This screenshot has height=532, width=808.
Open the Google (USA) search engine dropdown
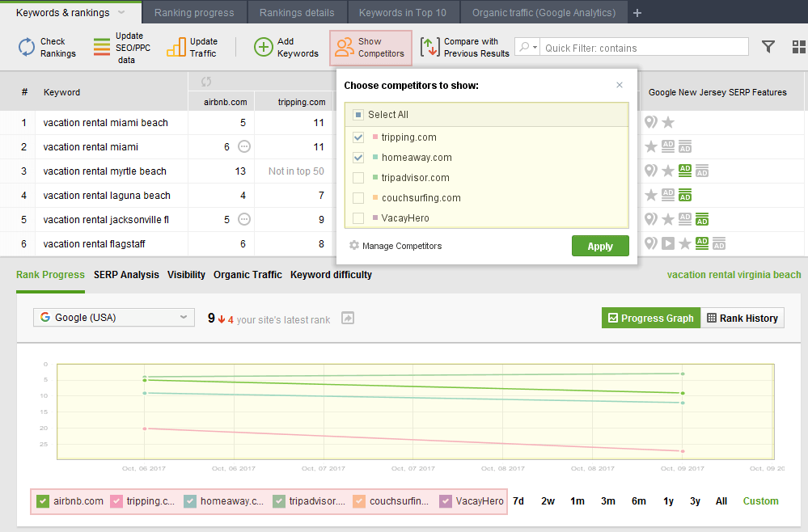point(114,317)
